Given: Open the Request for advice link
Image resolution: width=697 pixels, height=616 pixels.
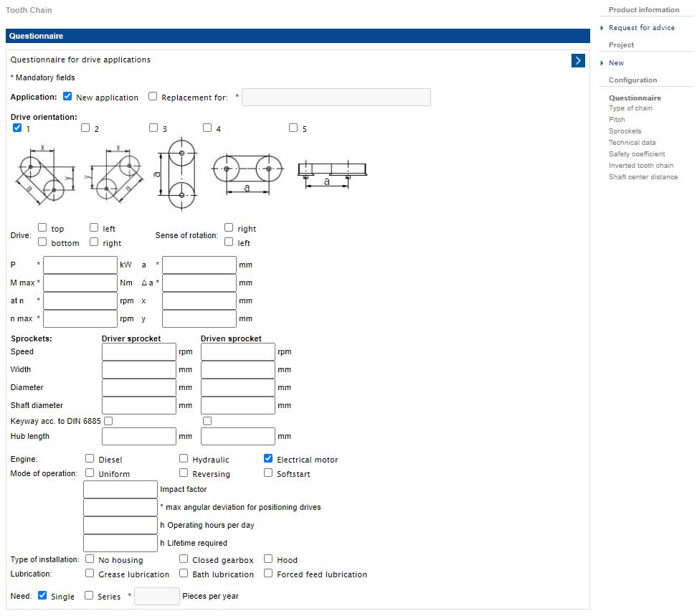Looking at the screenshot, I should tap(642, 27).
